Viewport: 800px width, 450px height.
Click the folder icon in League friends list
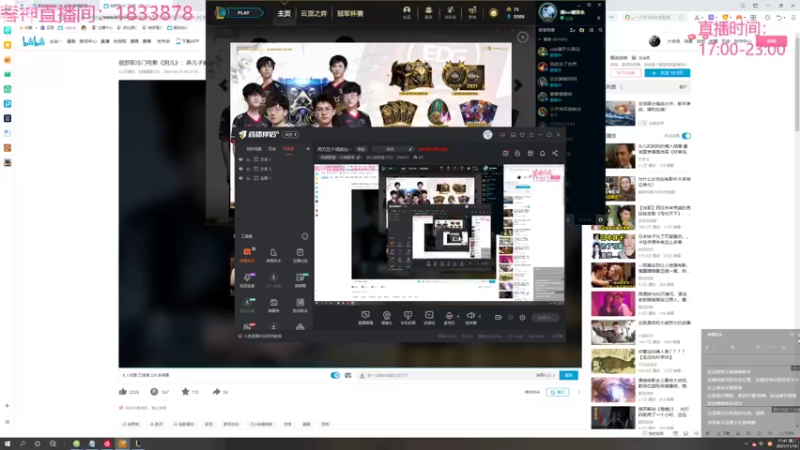(x=582, y=30)
